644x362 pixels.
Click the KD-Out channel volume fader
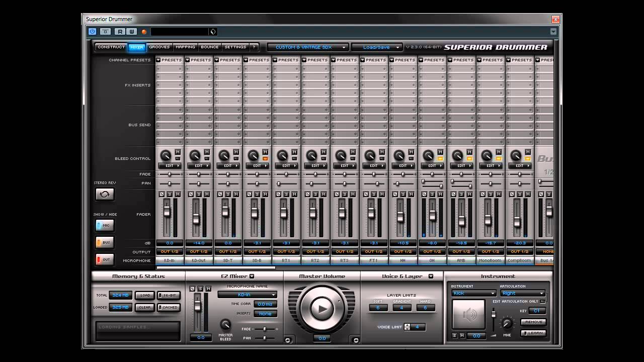click(x=196, y=219)
